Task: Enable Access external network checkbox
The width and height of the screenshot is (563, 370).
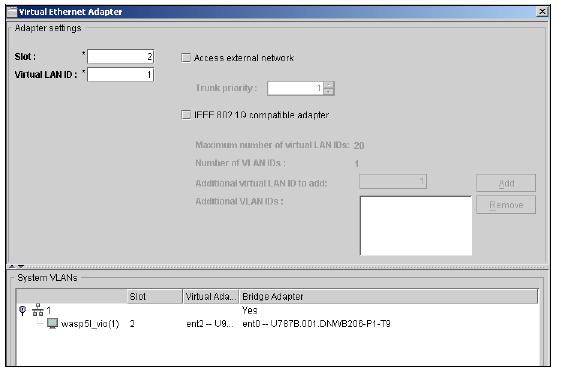Action: point(186,57)
